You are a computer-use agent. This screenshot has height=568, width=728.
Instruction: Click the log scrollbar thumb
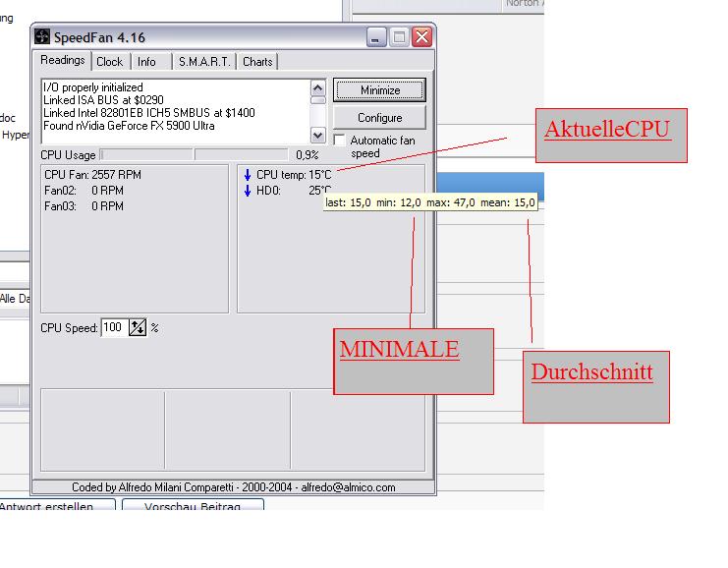tap(318, 100)
